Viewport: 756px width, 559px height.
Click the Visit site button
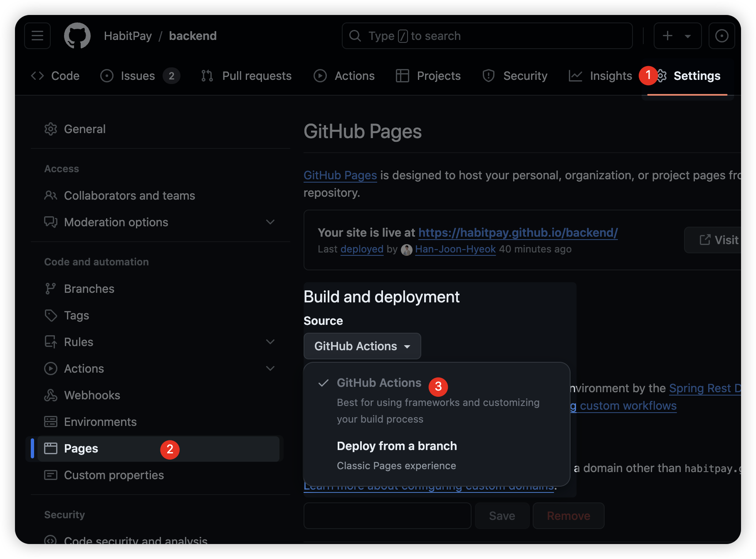718,240
